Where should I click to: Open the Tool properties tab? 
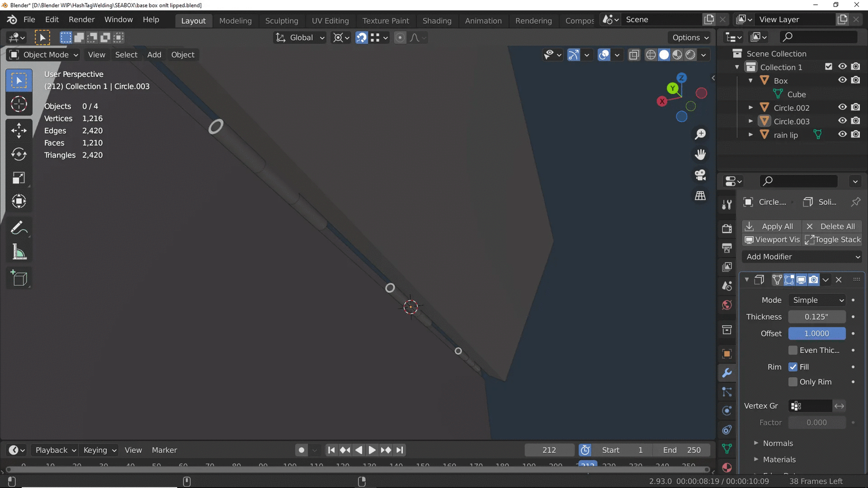[x=727, y=204]
